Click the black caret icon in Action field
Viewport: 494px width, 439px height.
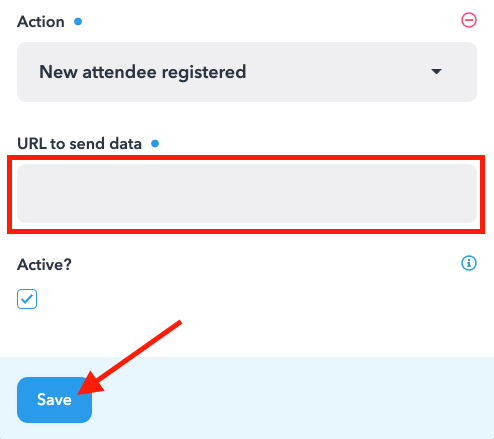click(x=436, y=71)
